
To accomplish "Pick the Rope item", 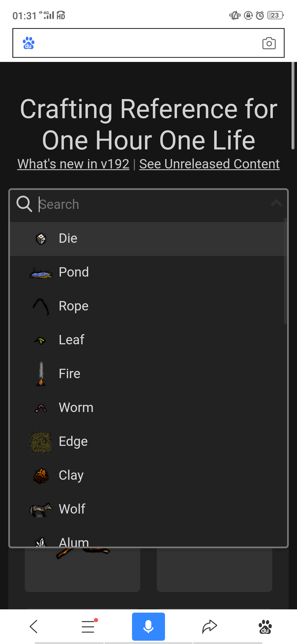I will 147,306.
